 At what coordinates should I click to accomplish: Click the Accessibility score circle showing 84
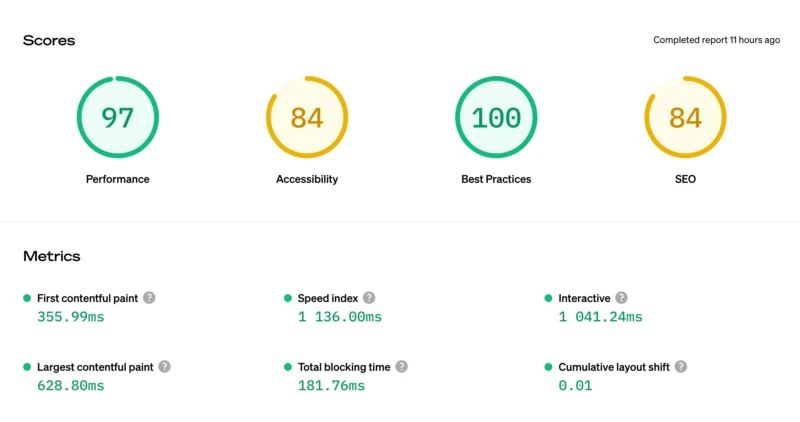click(307, 117)
